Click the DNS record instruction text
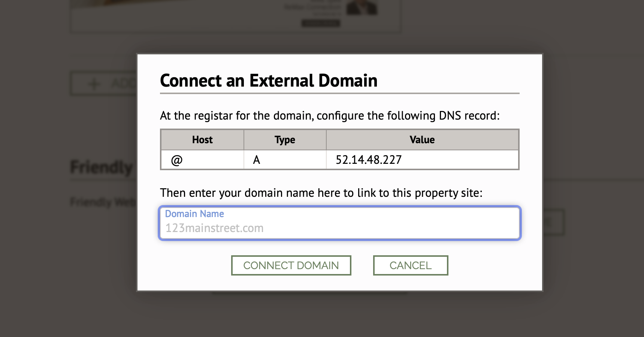 coord(330,116)
